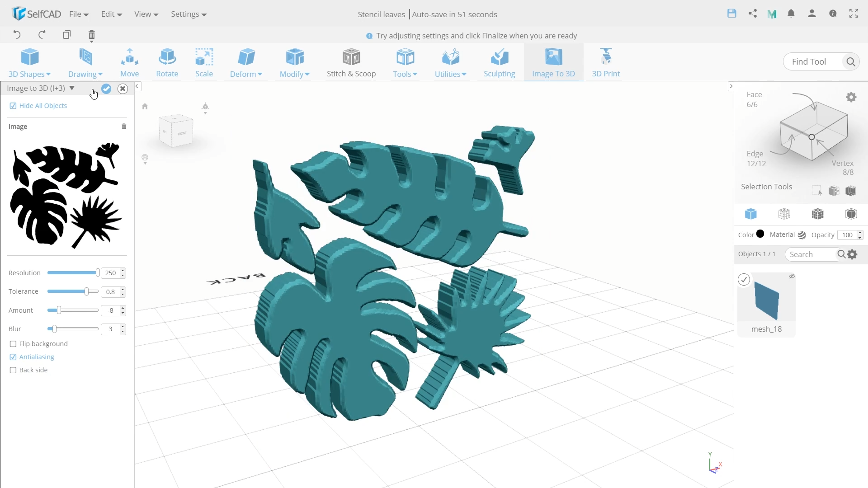Open the Settings menu
This screenshot has width=868, height=488.
click(189, 14)
